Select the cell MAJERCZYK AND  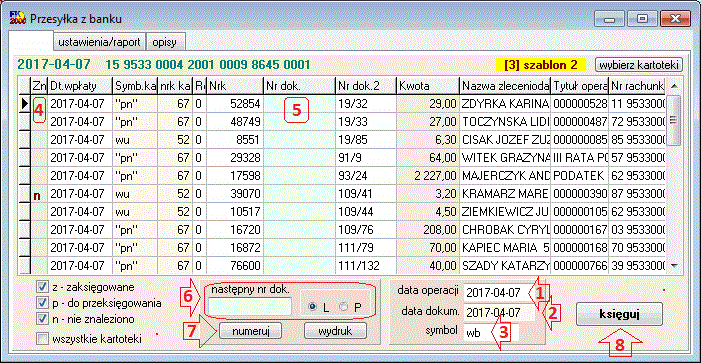point(505,176)
